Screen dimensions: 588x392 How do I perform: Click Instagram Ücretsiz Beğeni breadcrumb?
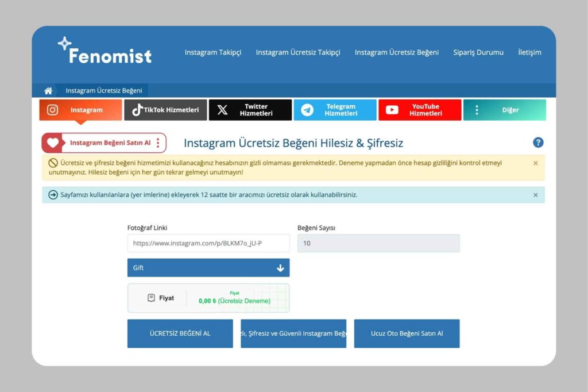[x=104, y=90]
